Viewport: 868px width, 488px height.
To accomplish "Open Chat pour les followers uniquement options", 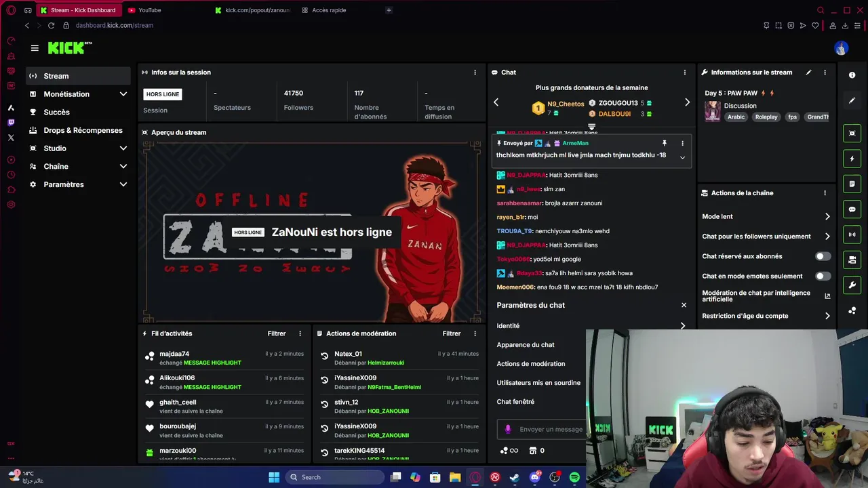I will [827, 237].
